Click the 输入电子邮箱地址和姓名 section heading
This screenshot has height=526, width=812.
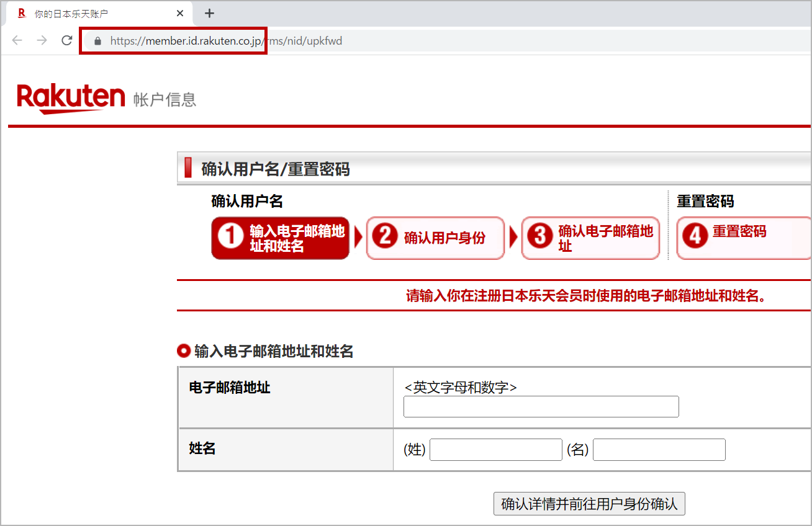[x=274, y=352]
